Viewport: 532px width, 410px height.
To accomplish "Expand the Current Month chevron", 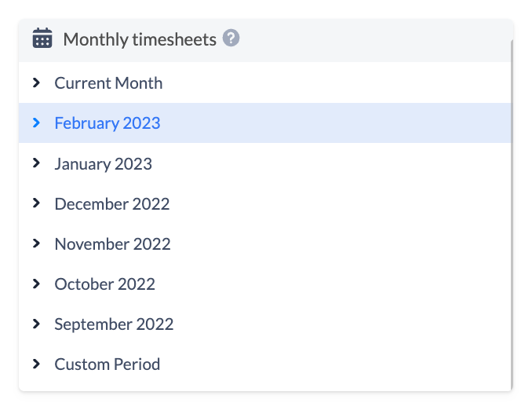I will point(36,82).
